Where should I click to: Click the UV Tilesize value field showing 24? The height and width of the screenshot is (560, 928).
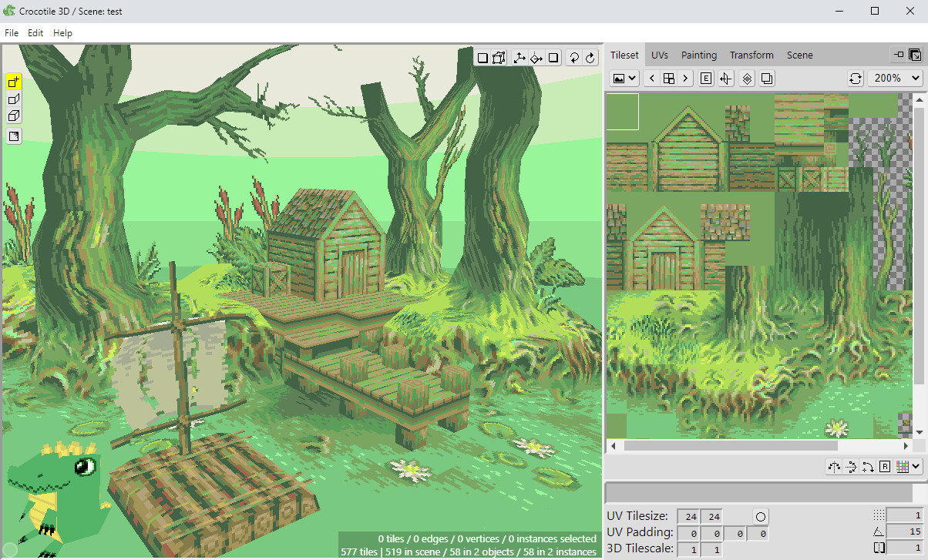[x=688, y=516]
